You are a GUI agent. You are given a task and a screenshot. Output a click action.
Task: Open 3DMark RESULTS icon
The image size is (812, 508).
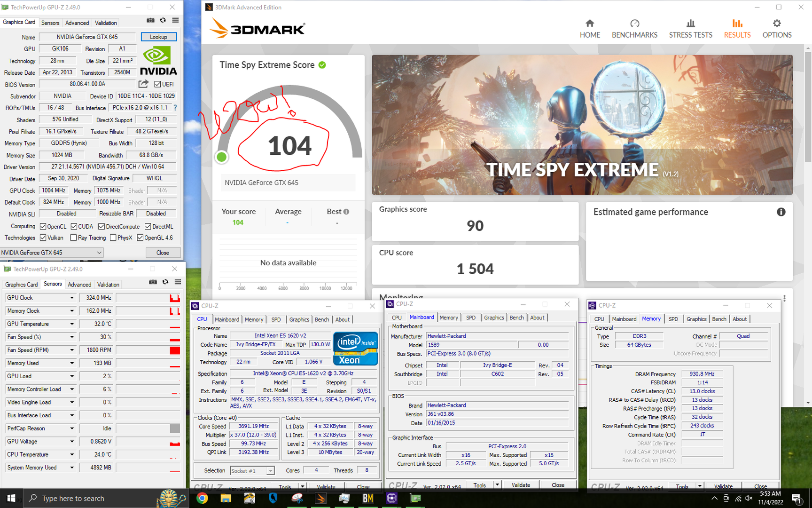point(737,24)
